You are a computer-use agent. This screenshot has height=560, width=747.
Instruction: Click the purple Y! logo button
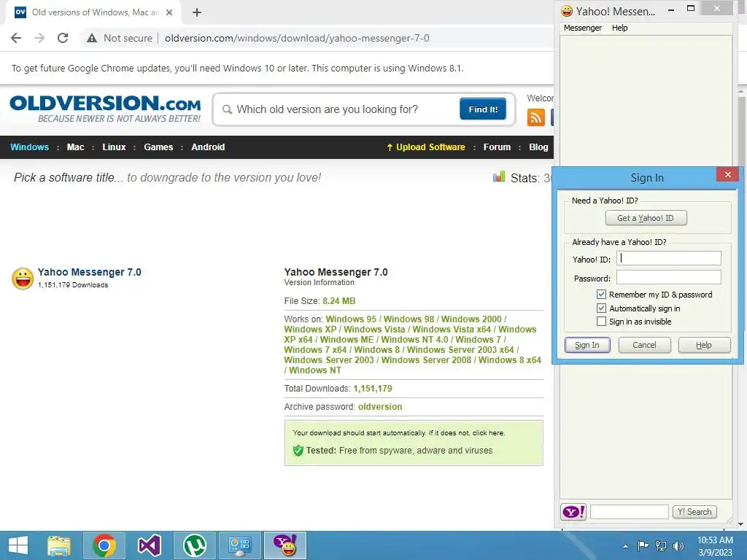pos(573,512)
